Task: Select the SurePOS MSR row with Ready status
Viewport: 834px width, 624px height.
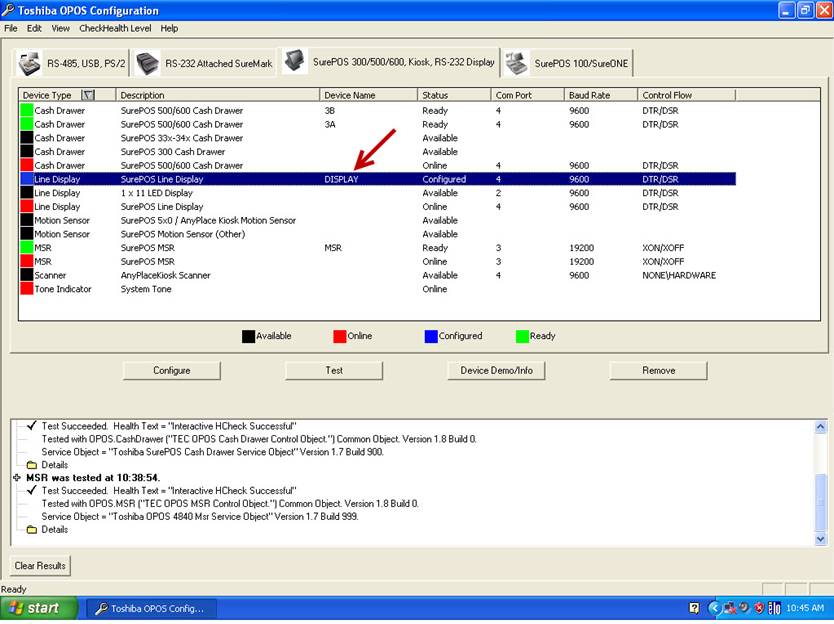Action: 147,248
